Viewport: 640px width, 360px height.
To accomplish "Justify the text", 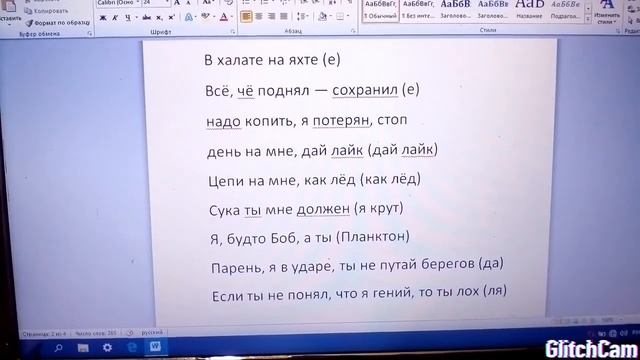I will tap(284, 16).
